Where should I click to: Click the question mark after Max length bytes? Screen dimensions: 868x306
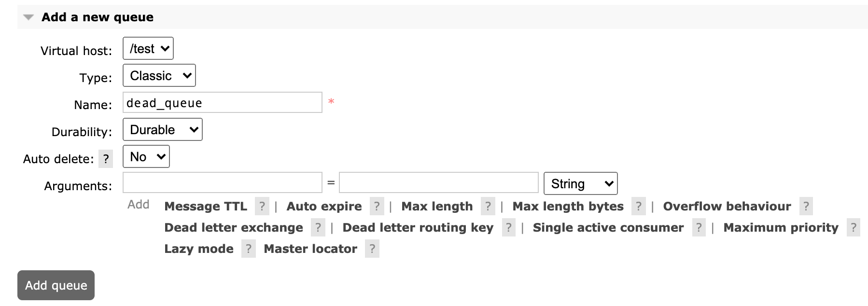639,206
